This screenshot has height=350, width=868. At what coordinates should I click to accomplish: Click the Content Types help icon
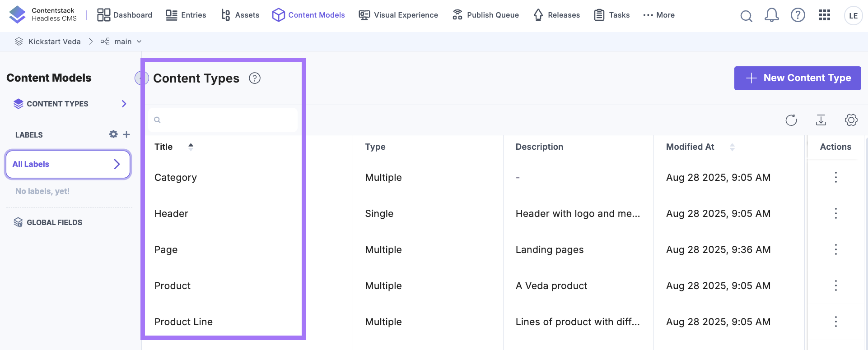coord(255,78)
